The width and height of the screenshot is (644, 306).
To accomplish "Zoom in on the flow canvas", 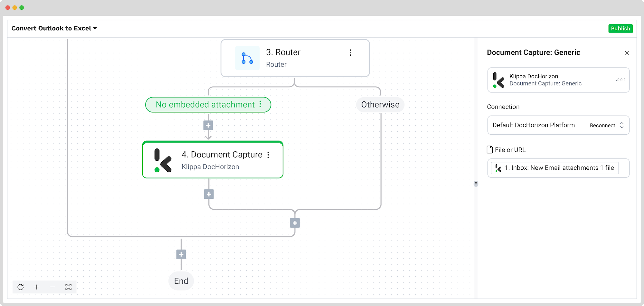I will pos(37,287).
